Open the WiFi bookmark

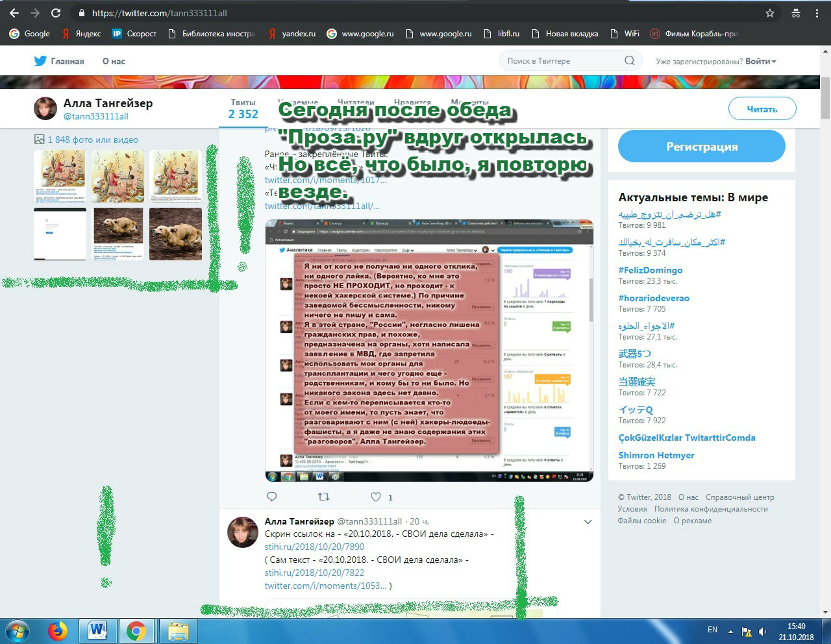[625, 34]
